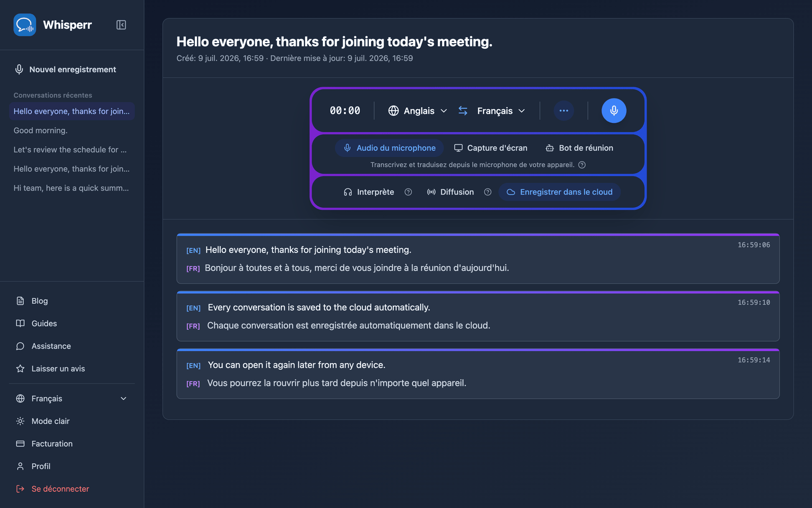812x508 pixels.
Task: Swap source and target languages
Action: tap(463, 111)
